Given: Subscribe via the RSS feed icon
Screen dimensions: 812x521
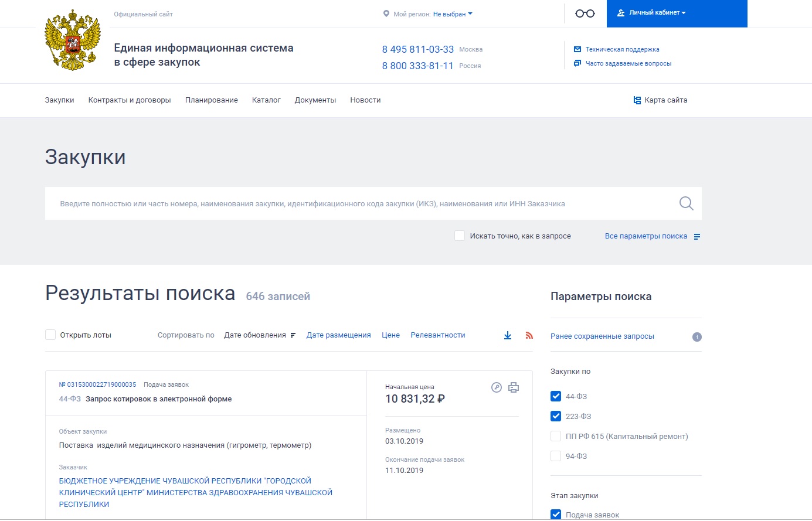Looking at the screenshot, I should pyautogui.click(x=529, y=335).
